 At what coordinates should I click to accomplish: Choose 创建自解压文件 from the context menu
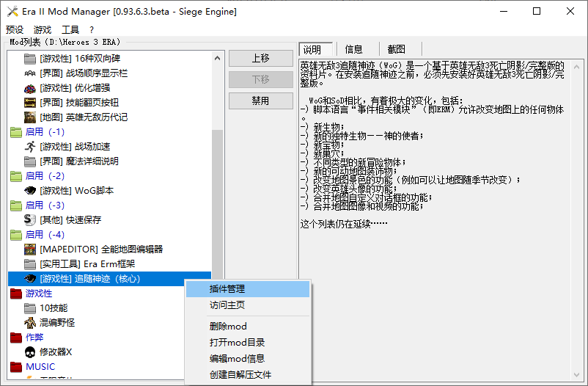coord(248,375)
